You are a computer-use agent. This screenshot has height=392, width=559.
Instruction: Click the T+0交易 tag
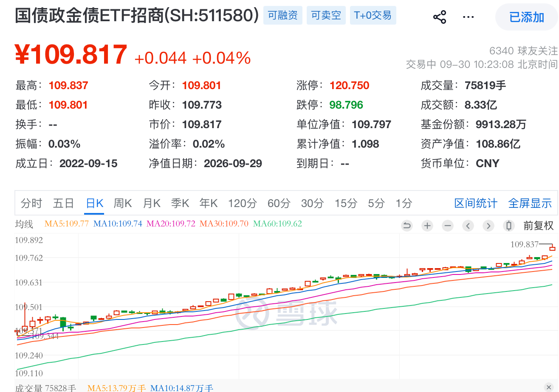pyautogui.click(x=373, y=15)
